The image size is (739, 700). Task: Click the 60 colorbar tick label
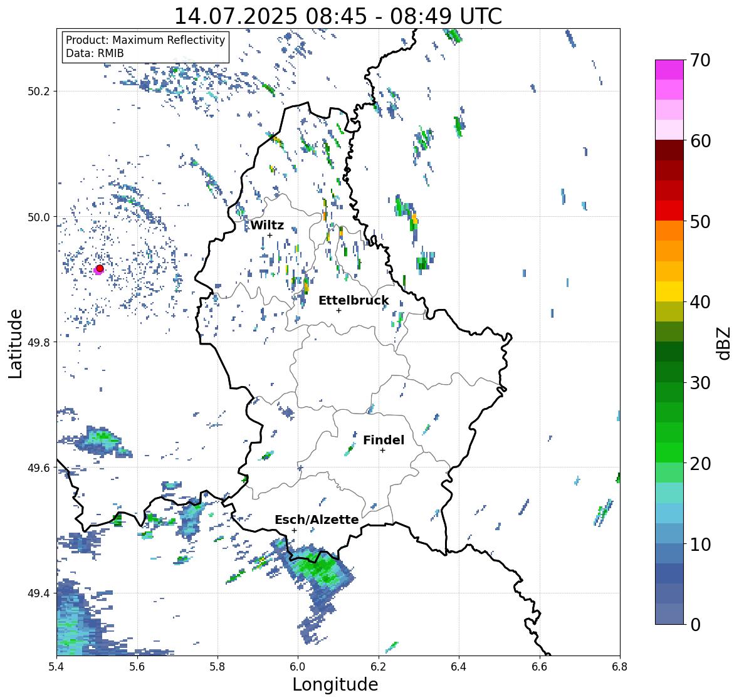click(x=700, y=141)
